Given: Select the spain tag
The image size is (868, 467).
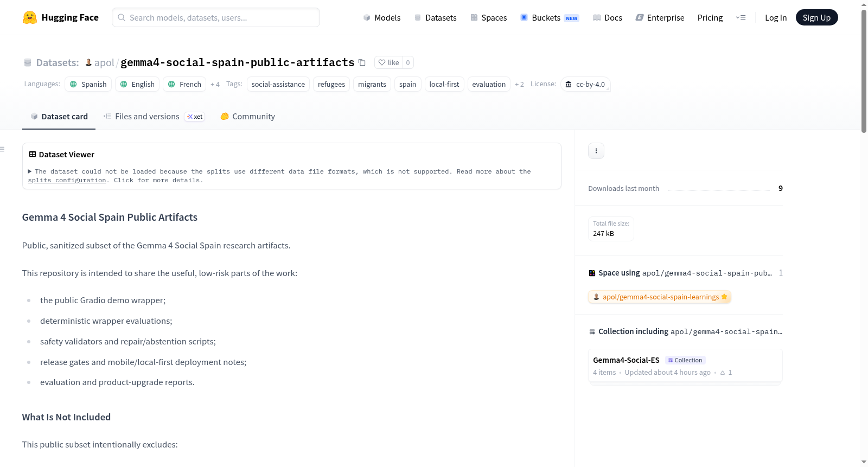Looking at the screenshot, I should [x=408, y=84].
